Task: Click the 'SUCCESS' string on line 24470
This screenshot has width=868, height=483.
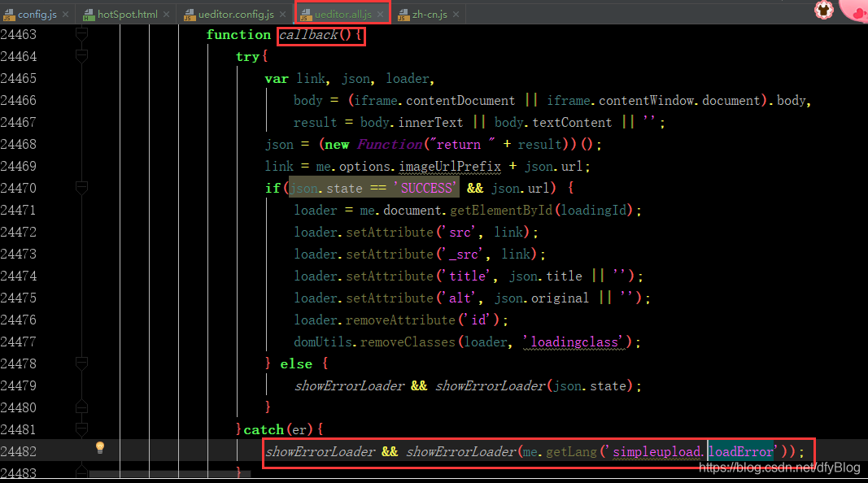Action: (427, 188)
